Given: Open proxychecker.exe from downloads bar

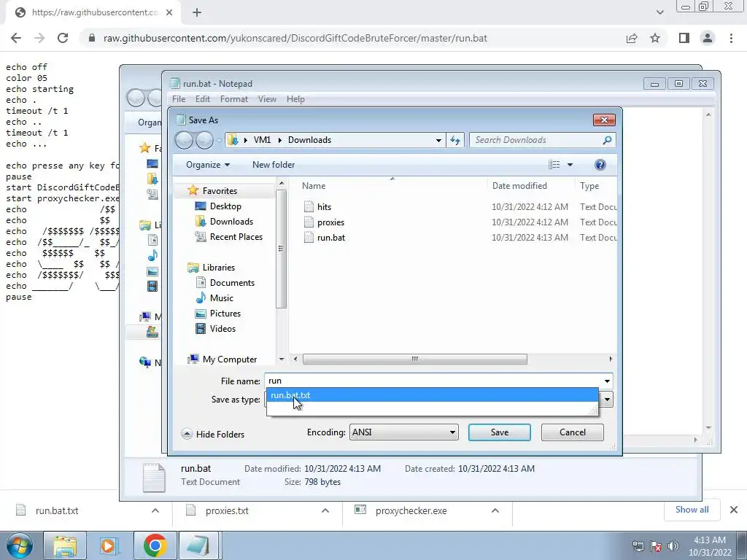Looking at the screenshot, I should click(411, 511).
